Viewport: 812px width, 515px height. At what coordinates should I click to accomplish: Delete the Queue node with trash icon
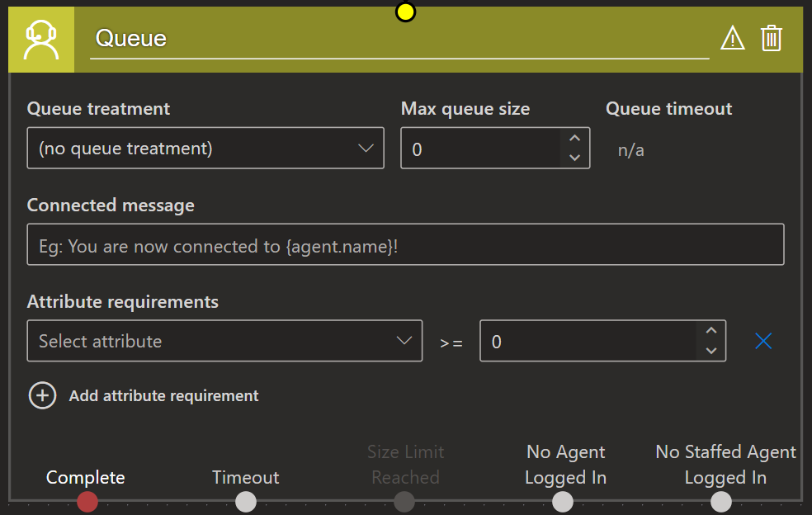771,38
